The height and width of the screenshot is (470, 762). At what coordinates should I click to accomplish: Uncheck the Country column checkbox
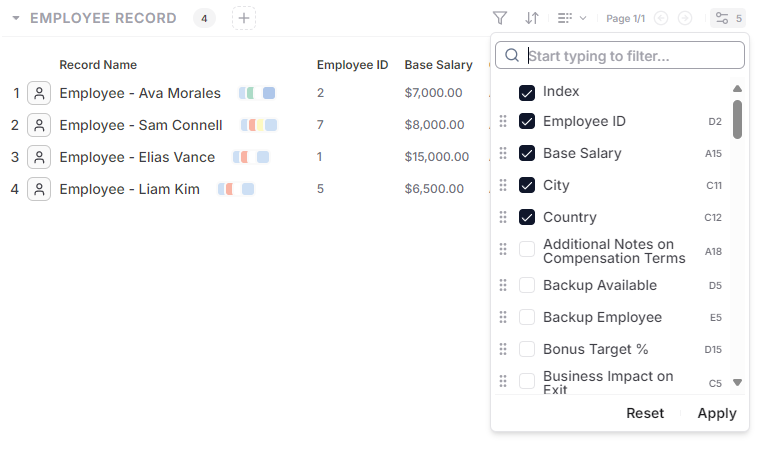pyautogui.click(x=527, y=217)
